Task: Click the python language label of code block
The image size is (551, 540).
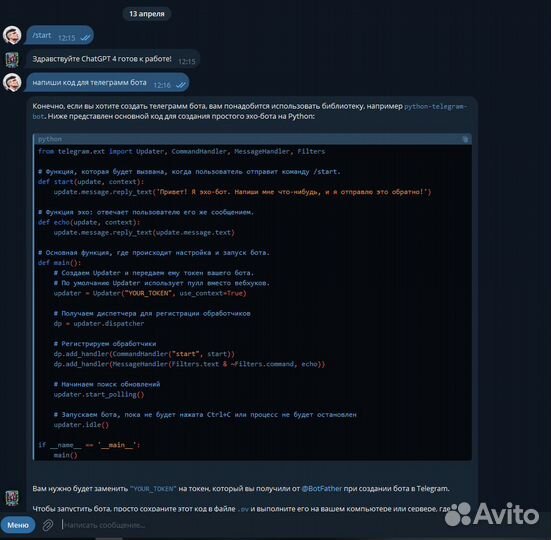Action: (x=50, y=139)
